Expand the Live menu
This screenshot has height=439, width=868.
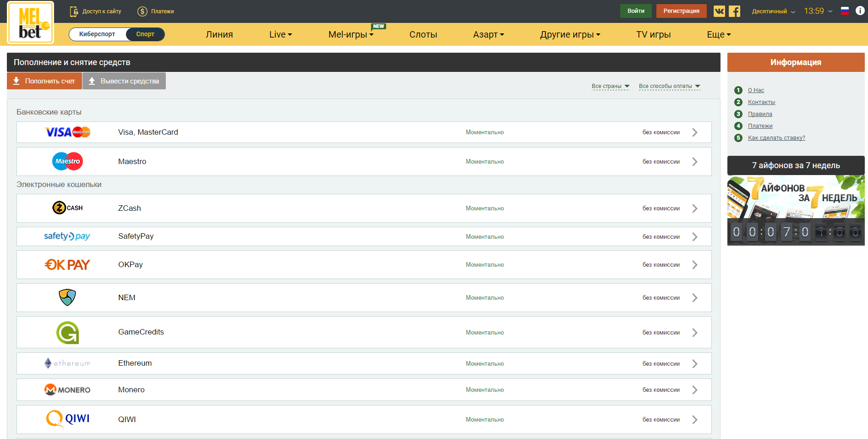coord(280,34)
